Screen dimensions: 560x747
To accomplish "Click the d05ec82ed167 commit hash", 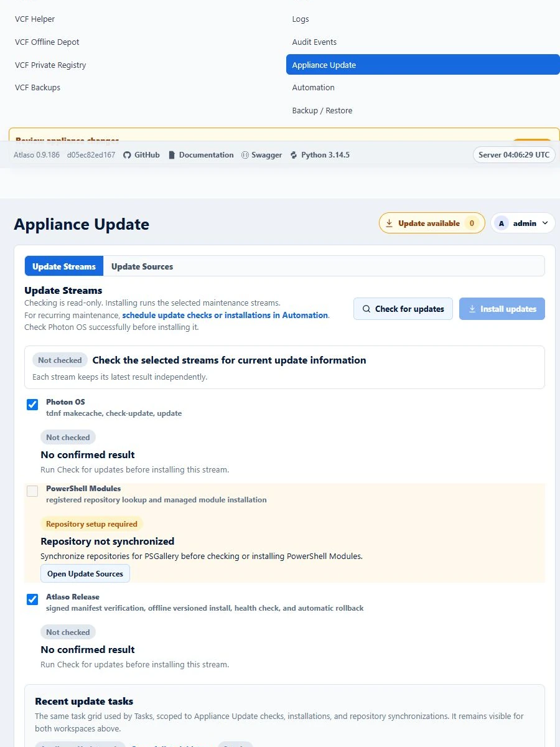I will (x=91, y=155).
